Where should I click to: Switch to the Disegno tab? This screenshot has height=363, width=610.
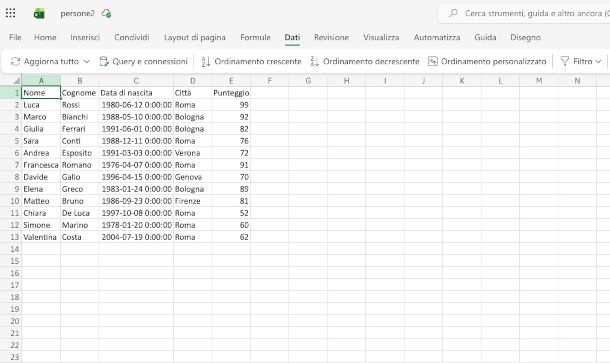click(x=525, y=37)
